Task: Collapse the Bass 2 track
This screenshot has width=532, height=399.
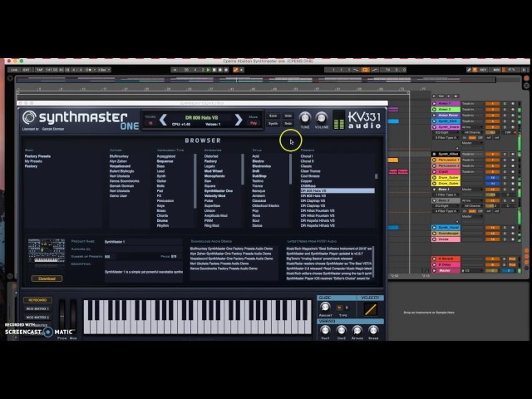Action: click(x=434, y=201)
